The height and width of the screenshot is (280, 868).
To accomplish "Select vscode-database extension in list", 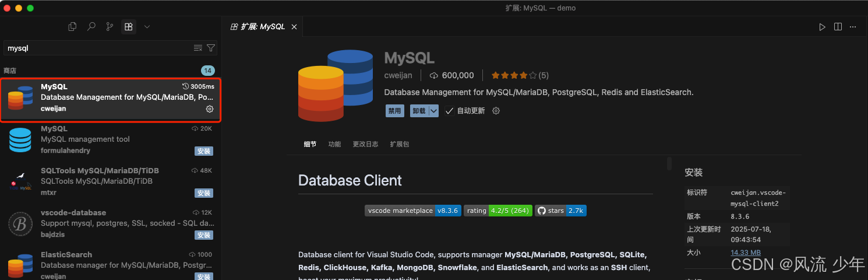I will pos(111,226).
